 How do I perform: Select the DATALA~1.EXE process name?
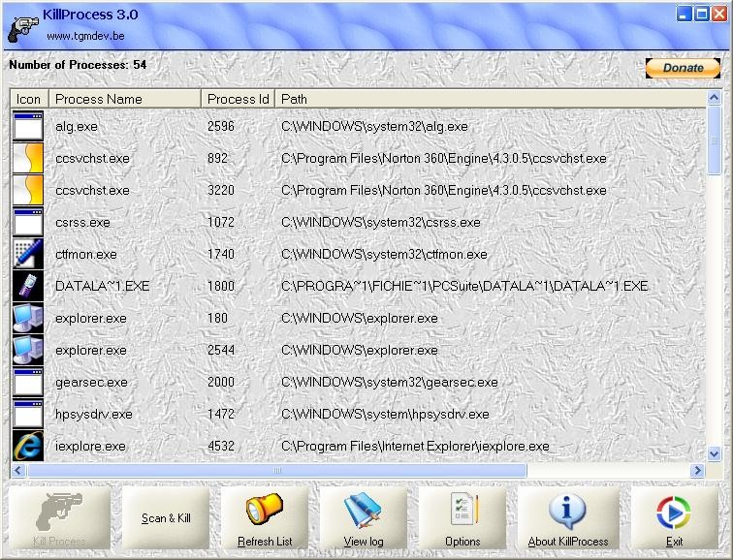click(103, 286)
